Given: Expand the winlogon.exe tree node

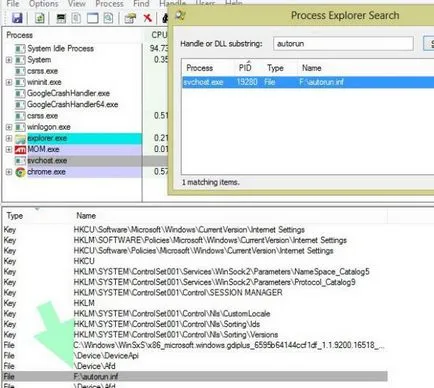Looking at the screenshot, I should coord(9,127).
